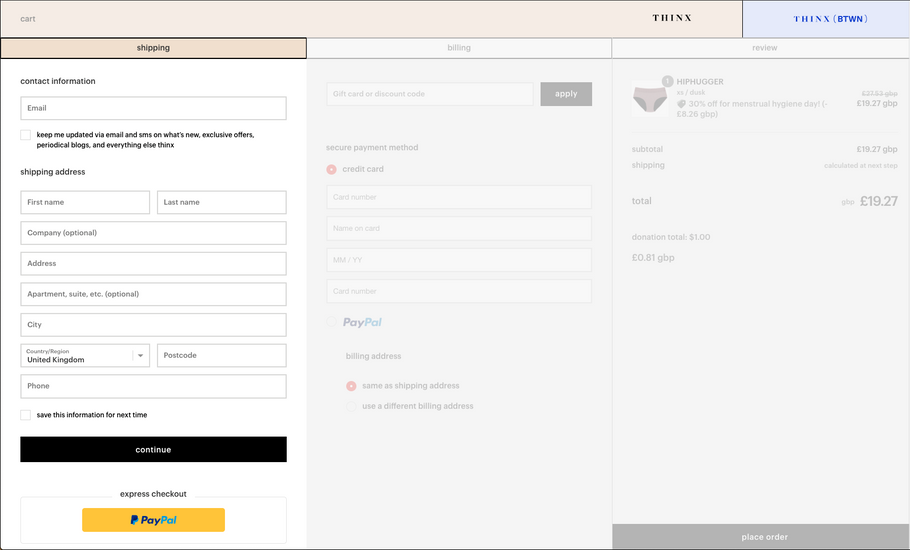Click the PayPal logo in billing
Screen dimensions: 910x550
point(362,322)
